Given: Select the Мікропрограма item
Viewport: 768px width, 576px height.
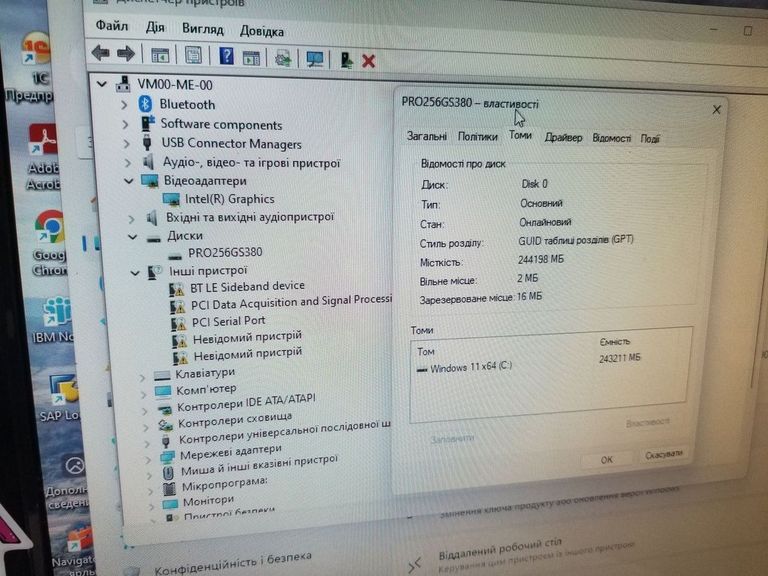Looking at the screenshot, I should point(225,484).
